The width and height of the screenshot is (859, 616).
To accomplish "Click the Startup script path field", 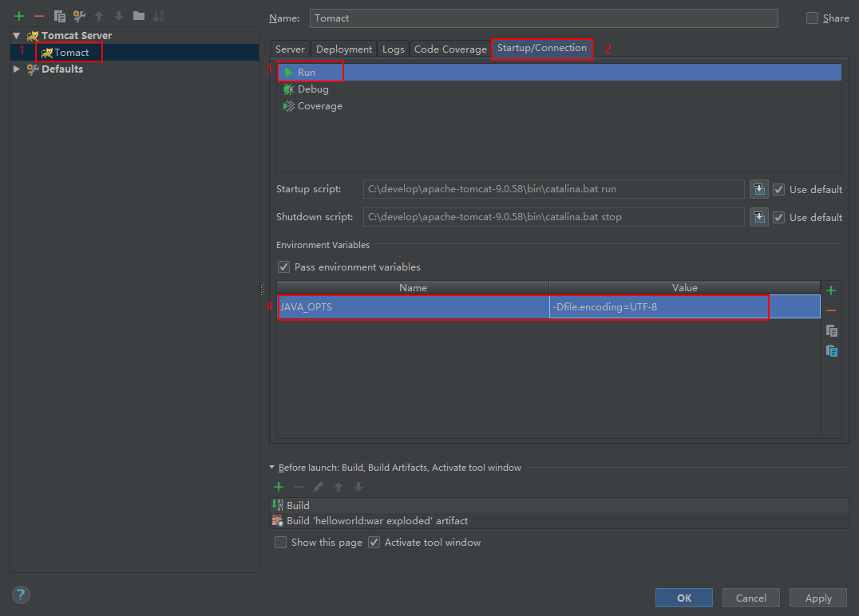I will click(x=553, y=189).
